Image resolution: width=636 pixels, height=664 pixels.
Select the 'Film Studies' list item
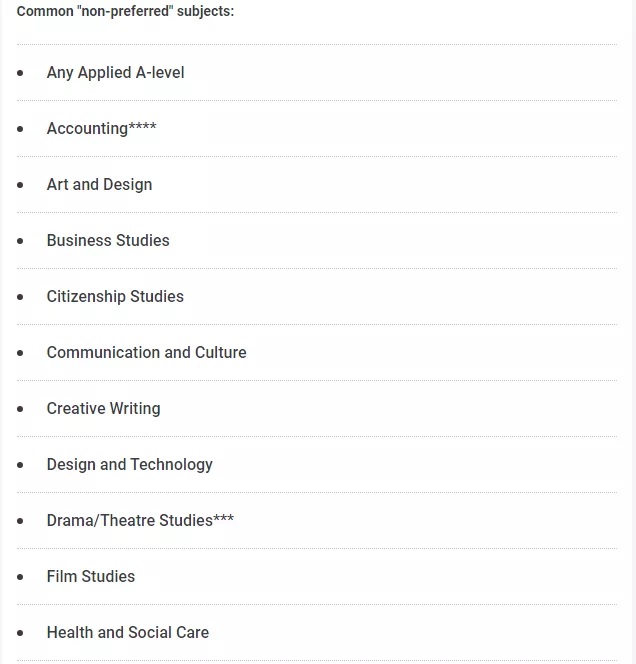(90, 577)
